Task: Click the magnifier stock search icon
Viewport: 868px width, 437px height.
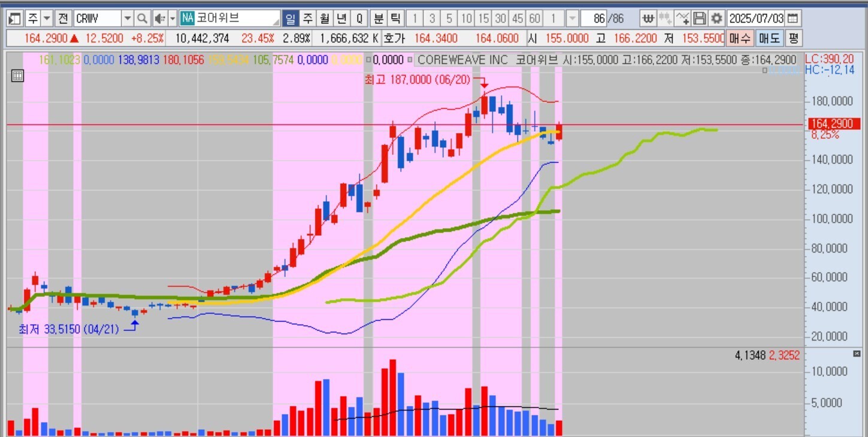Action: pyautogui.click(x=142, y=19)
